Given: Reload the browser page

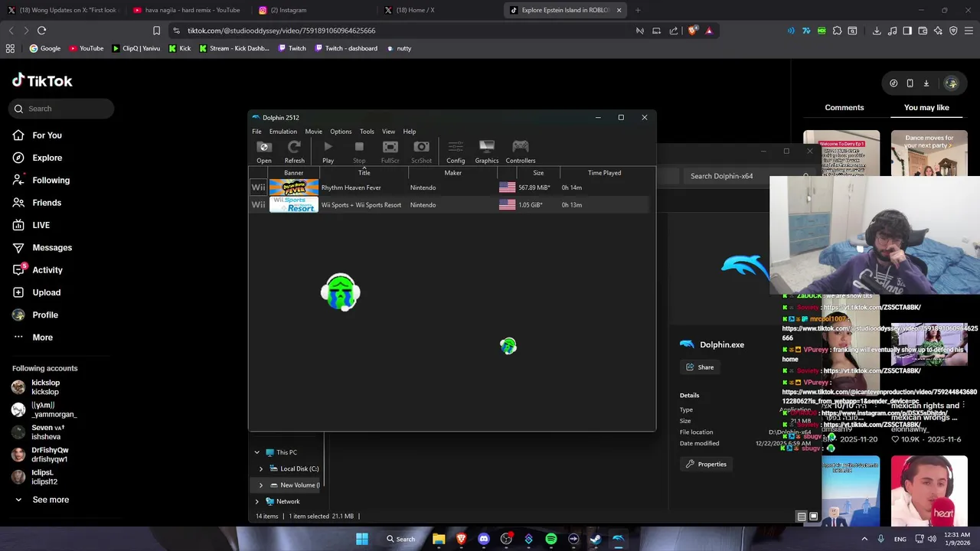Looking at the screenshot, I should 42,31.
